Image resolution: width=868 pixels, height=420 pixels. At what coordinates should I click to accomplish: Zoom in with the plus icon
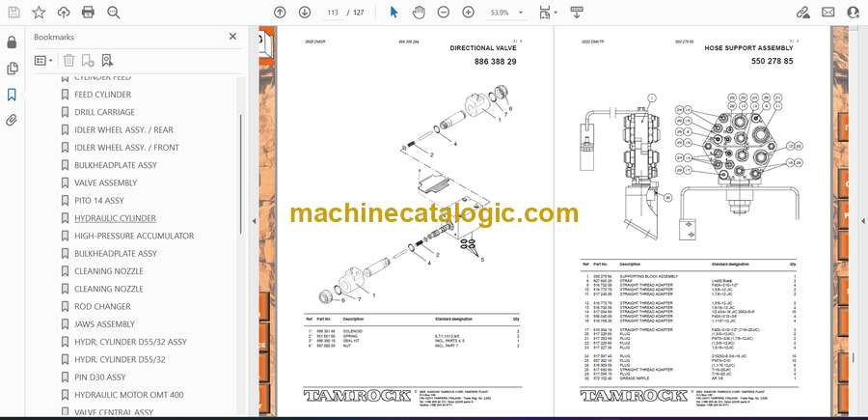(469, 13)
